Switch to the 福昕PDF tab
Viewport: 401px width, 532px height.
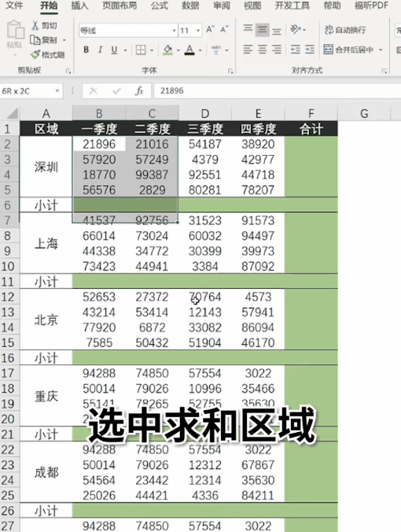(371, 6)
